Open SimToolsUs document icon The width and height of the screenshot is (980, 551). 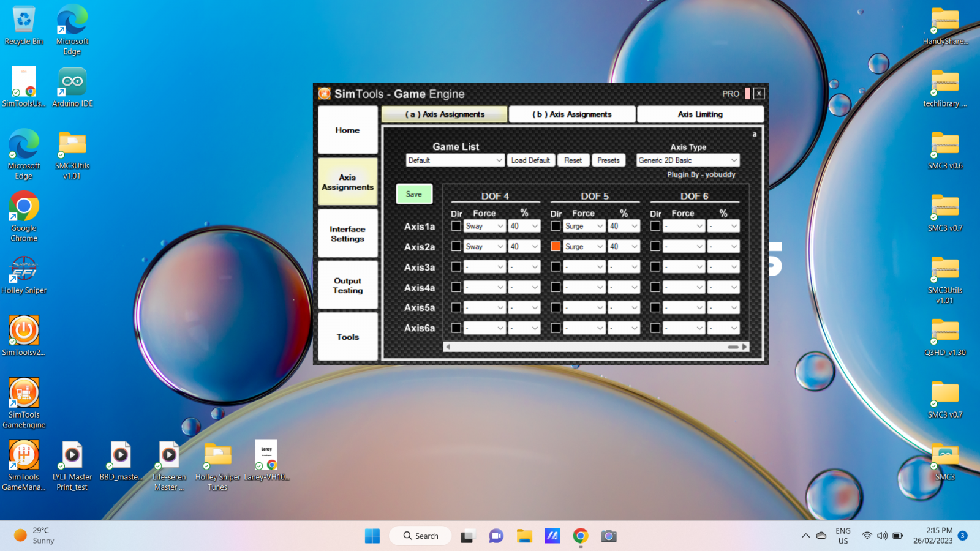[x=24, y=87]
